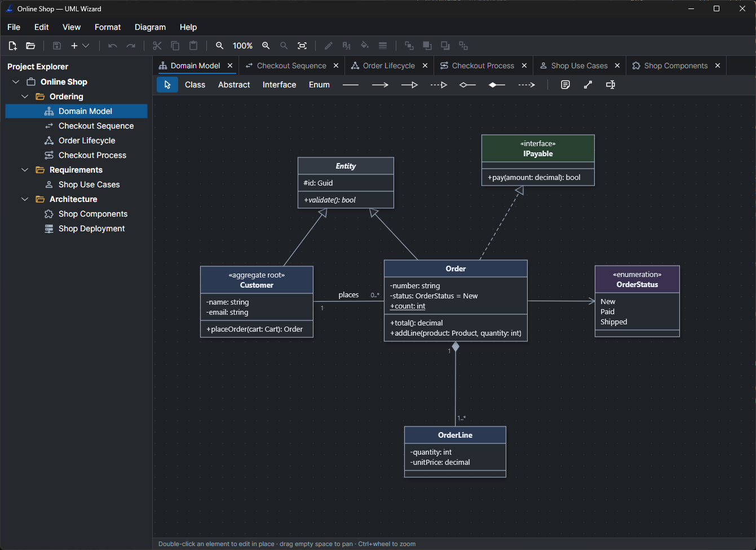This screenshot has height=550, width=756.
Task: Select the plain association line tool
Action: [351, 85]
